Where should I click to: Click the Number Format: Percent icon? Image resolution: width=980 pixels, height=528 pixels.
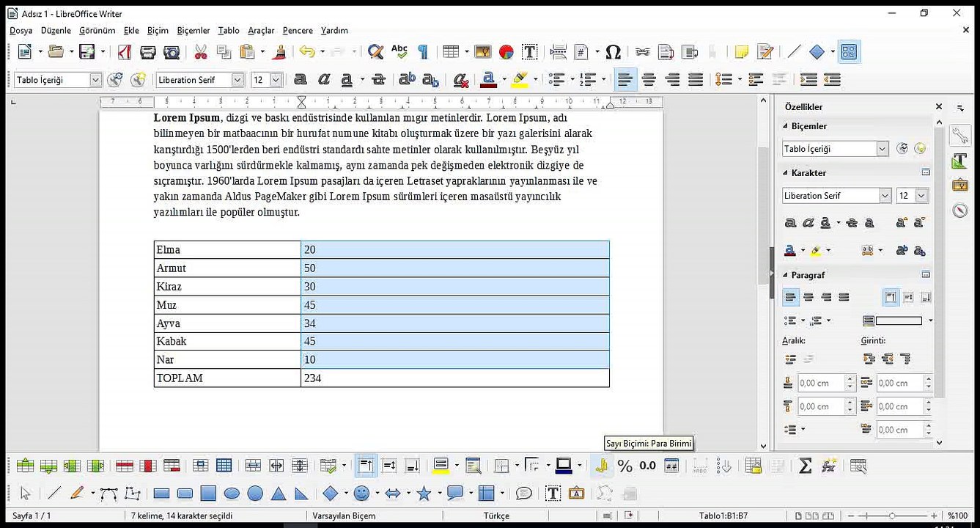click(x=625, y=466)
